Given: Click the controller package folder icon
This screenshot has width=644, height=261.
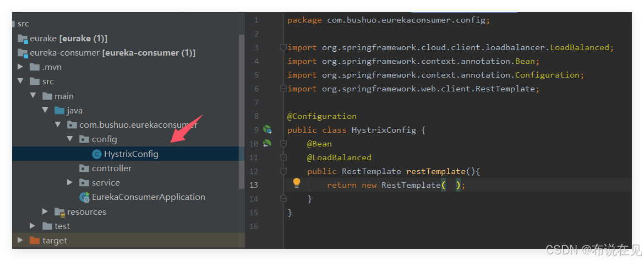Looking at the screenshot, I should coord(84,168).
